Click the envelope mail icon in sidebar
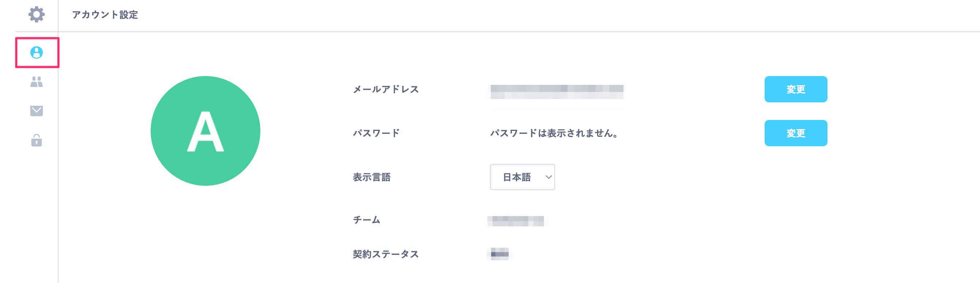This screenshot has height=283, width=980. tap(36, 111)
